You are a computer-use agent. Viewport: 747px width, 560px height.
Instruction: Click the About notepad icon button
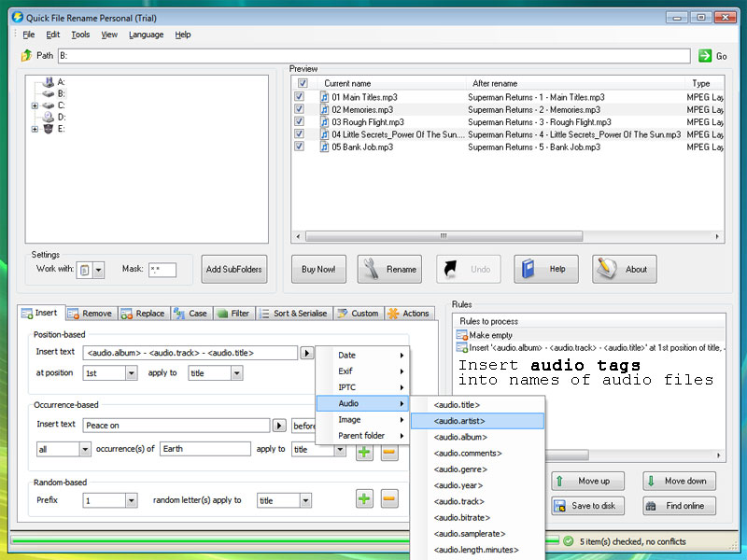pyautogui.click(x=624, y=269)
